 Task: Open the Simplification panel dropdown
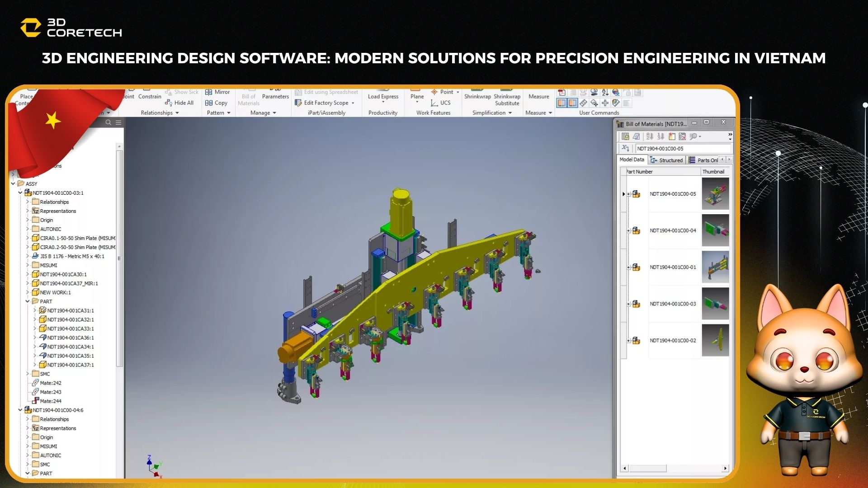[x=510, y=113]
